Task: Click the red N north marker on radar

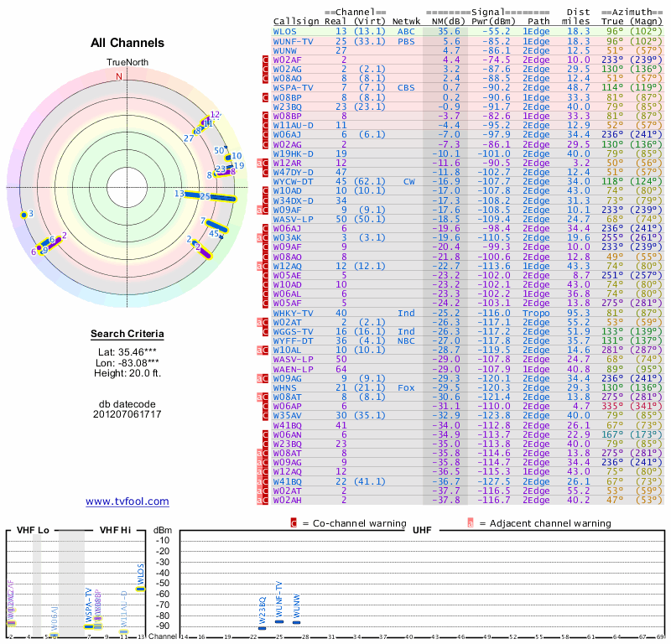Action: coord(118,76)
